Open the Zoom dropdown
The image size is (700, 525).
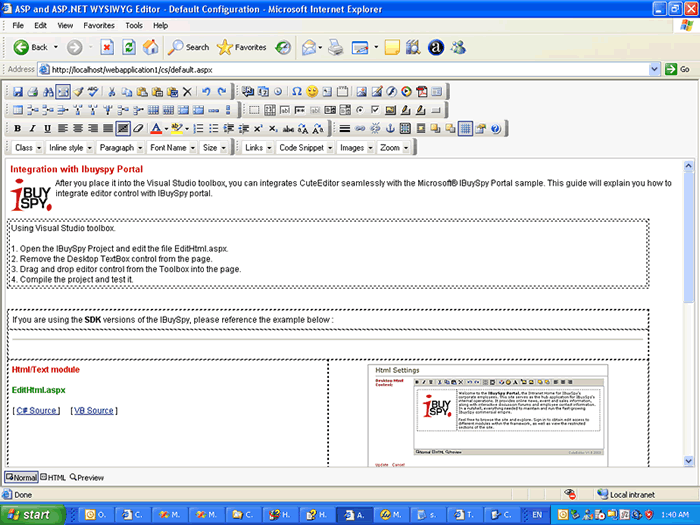coord(394,148)
